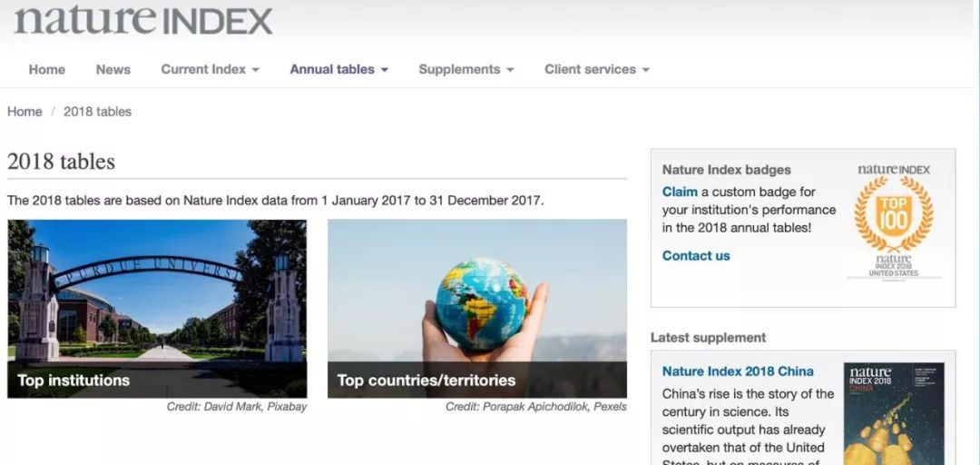Click the Contact us link
This screenshot has height=465, width=980.
click(696, 255)
